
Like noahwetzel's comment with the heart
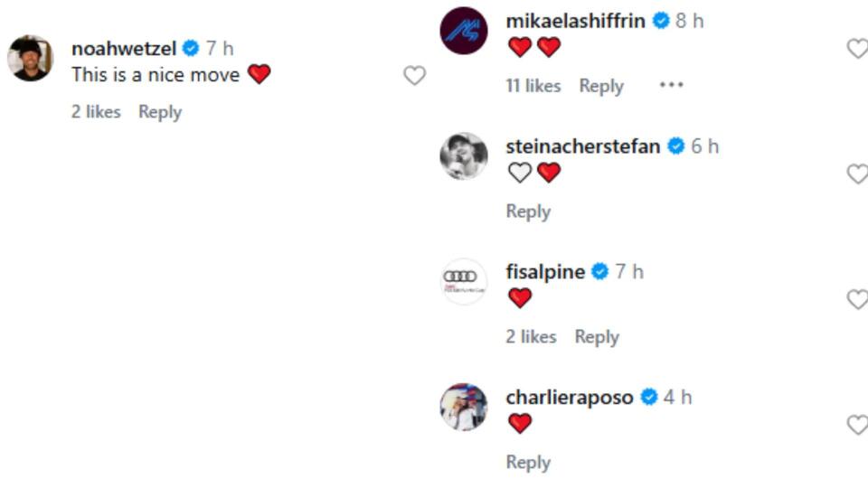click(414, 76)
